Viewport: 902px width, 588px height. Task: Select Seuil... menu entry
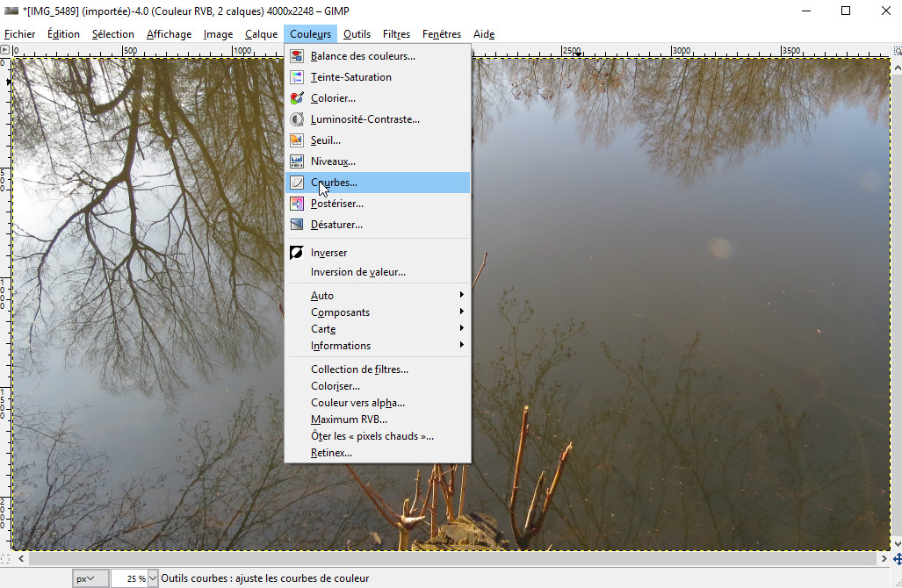click(378, 140)
